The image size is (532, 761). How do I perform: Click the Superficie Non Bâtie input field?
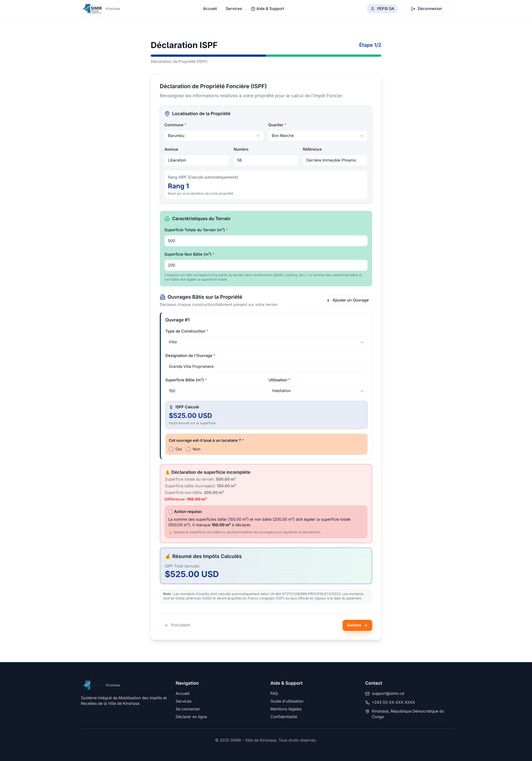[266, 265]
